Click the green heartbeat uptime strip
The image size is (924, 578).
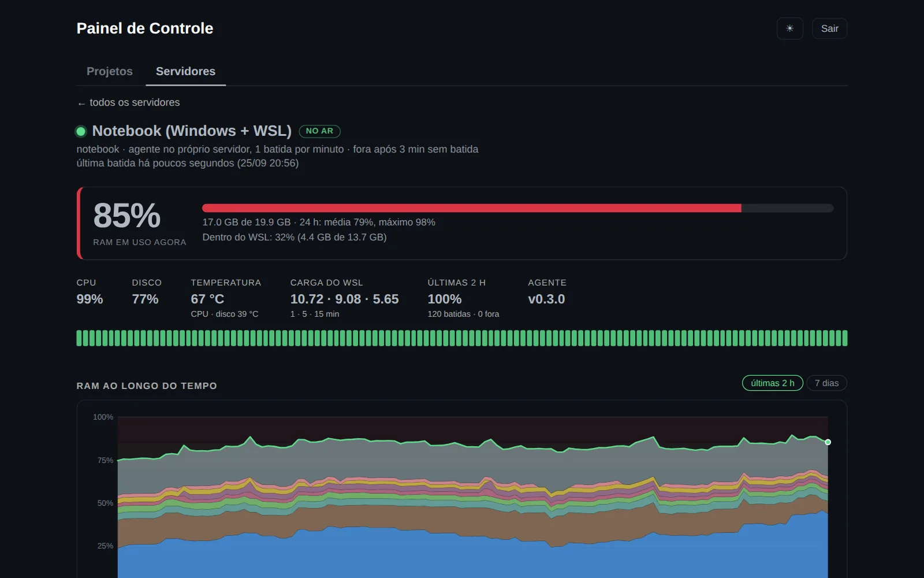[x=462, y=338]
